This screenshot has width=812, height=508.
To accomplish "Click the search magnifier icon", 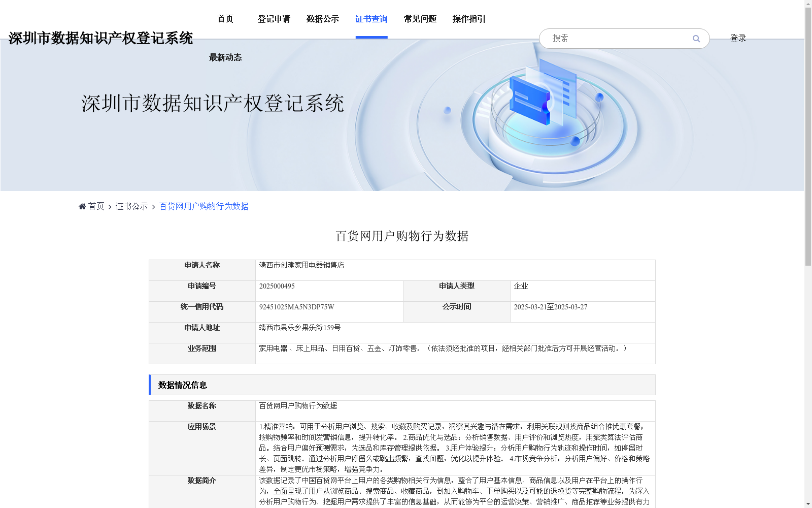I will point(696,39).
